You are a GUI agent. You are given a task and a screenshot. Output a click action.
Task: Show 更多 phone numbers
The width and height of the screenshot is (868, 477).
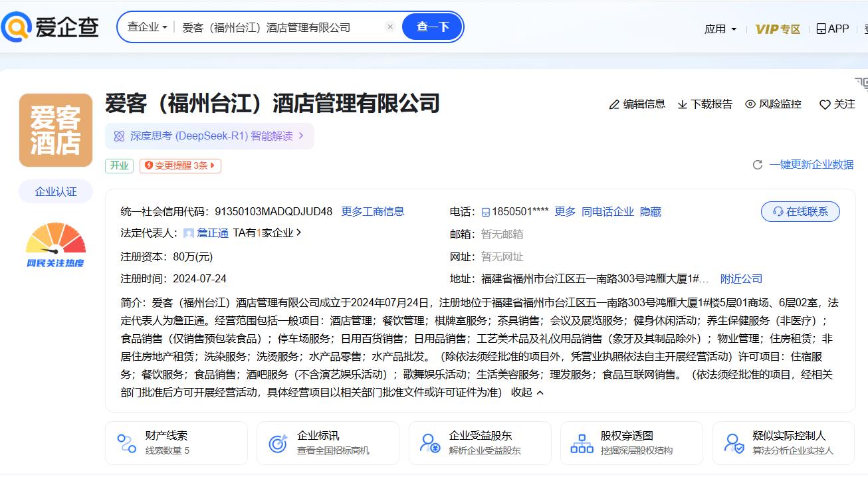click(x=565, y=212)
